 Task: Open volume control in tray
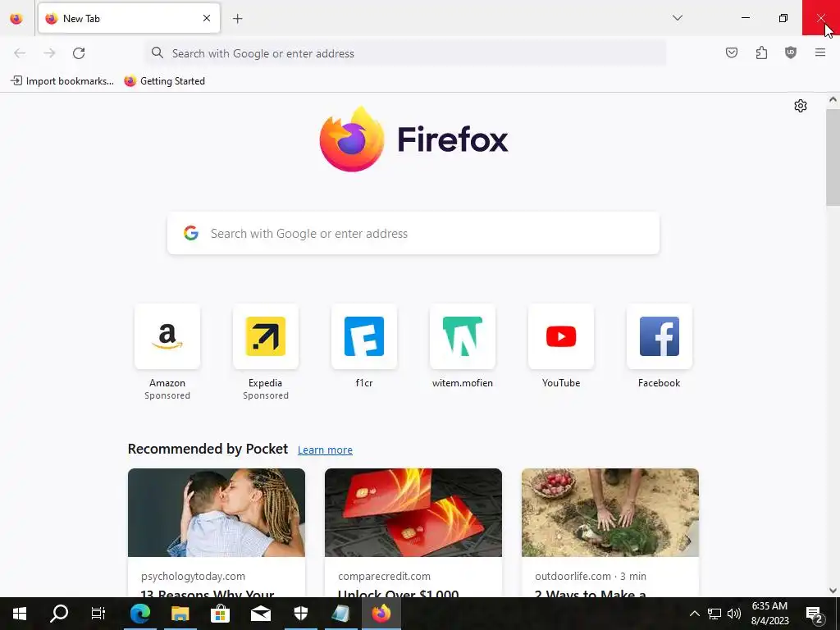[734, 614]
